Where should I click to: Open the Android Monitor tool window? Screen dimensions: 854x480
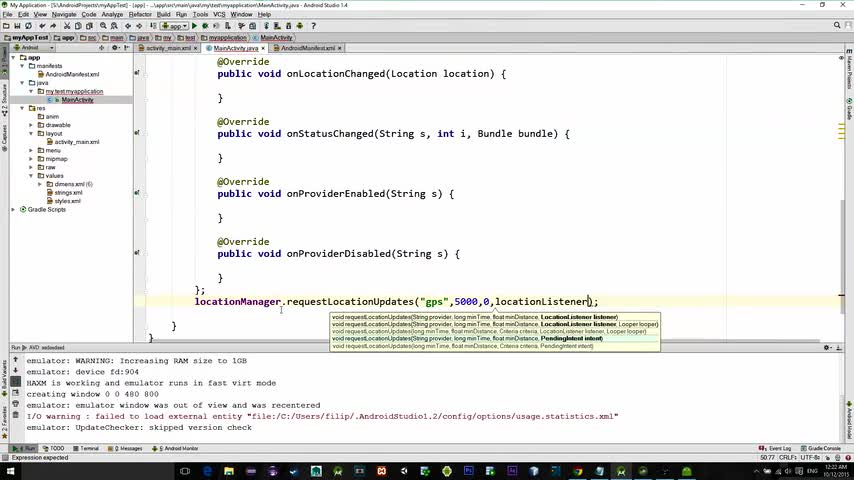[175, 448]
